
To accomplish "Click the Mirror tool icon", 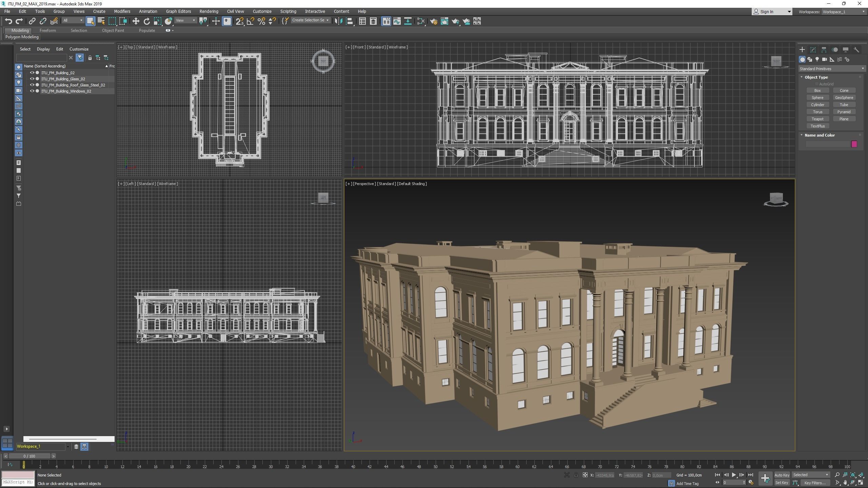I will point(338,21).
